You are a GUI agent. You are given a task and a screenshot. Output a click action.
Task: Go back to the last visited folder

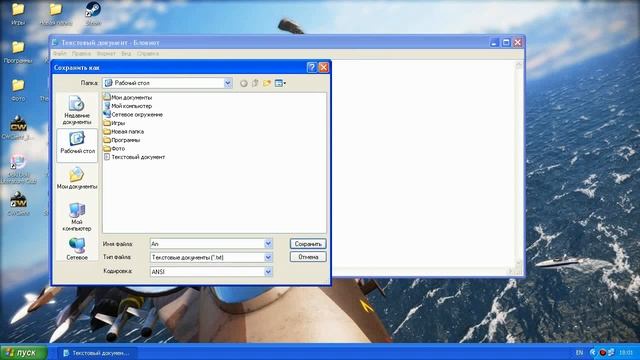244,83
